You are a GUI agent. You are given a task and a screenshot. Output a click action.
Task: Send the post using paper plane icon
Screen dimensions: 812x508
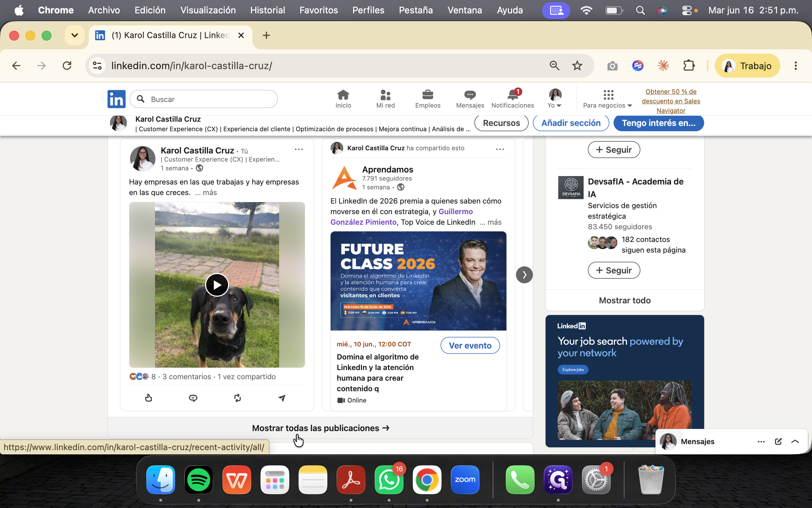coord(282,398)
